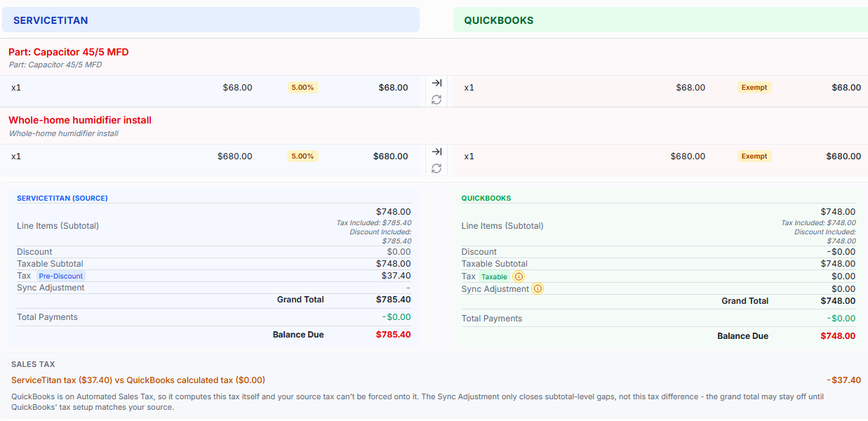Click the italic 'Part: Capacitor 45/5 MFD' description
The width and height of the screenshot is (868, 421).
coord(55,65)
